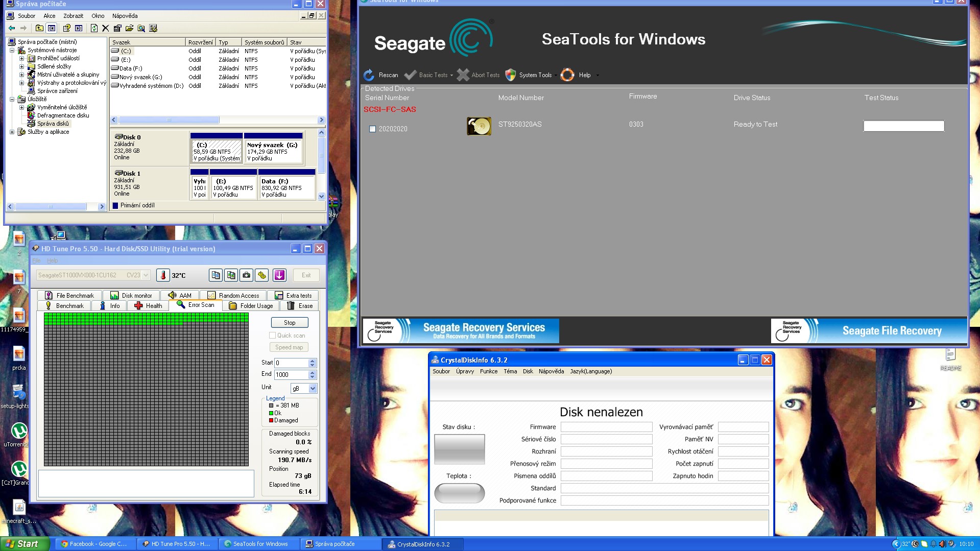Open the Funkce menu in CrystalDiskInfo
980x551 pixels.
[488, 371]
